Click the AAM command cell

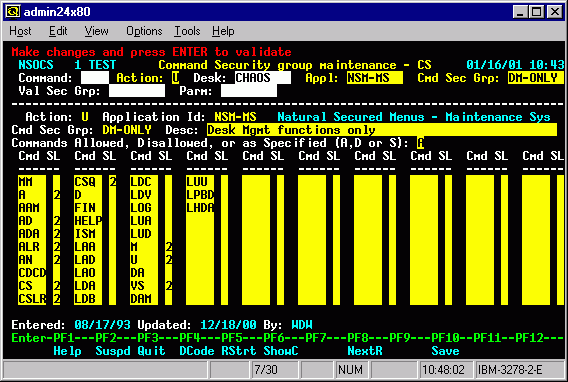tap(32, 208)
